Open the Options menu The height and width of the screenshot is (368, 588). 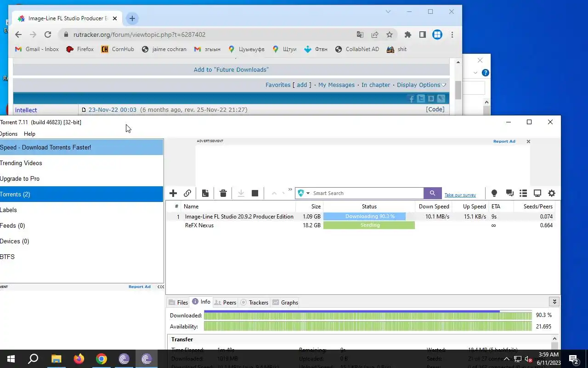(x=9, y=134)
